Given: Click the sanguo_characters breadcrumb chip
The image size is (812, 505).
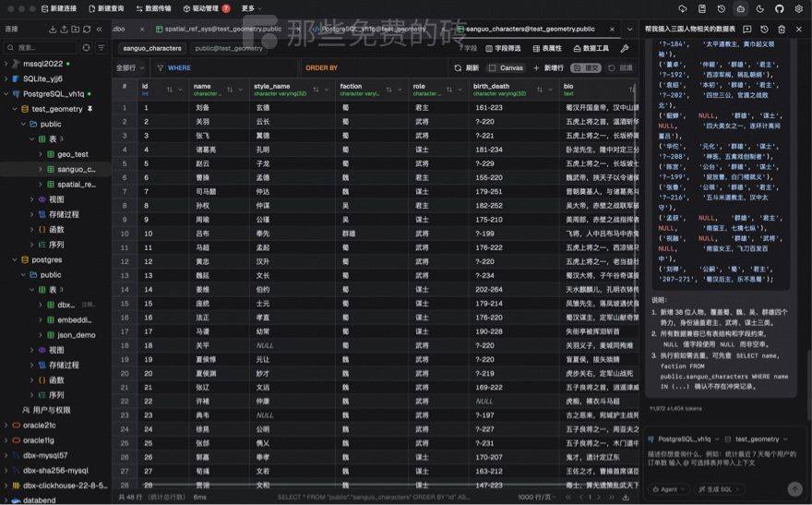Looking at the screenshot, I should (152, 48).
